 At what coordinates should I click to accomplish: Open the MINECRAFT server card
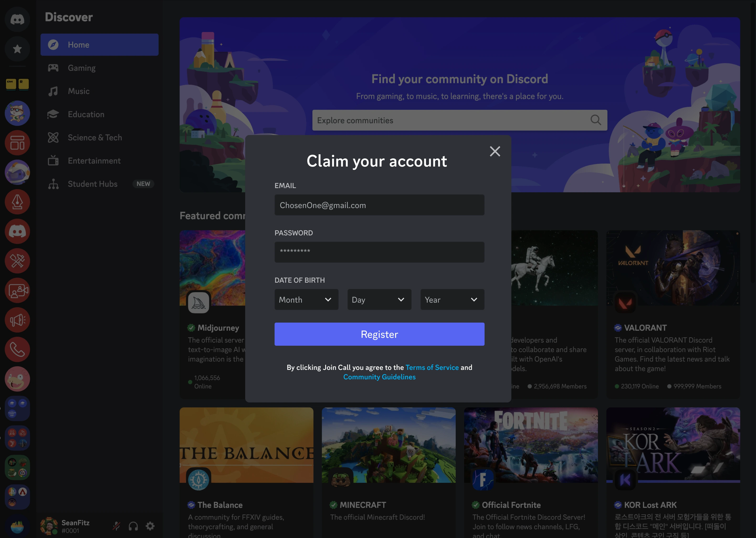[388, 473]
